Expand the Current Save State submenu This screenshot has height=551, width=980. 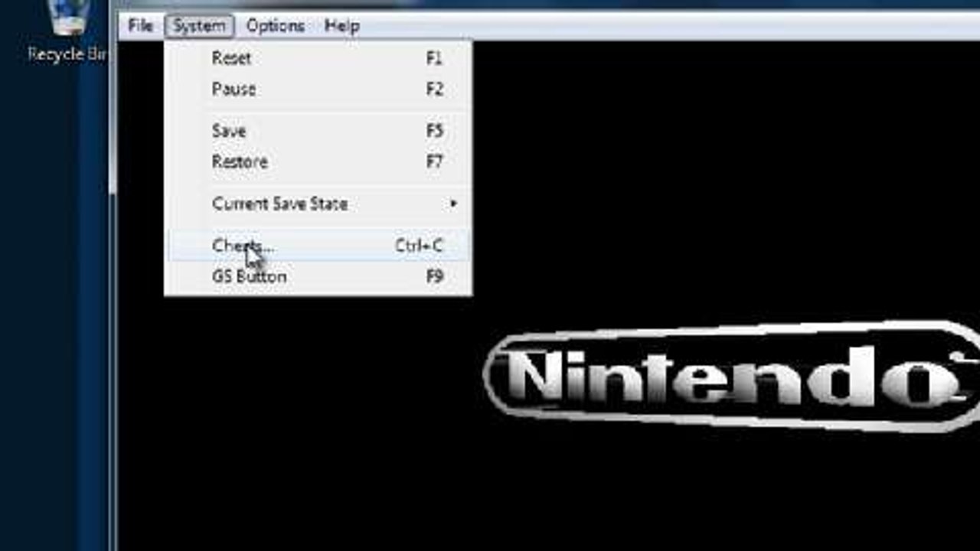pos(318,204)
